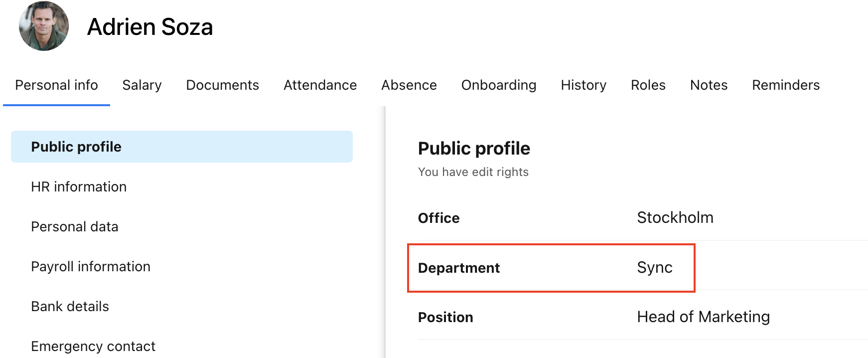Click the Department value Sync
Screen dimensions: 868x358
pos(655,268)
